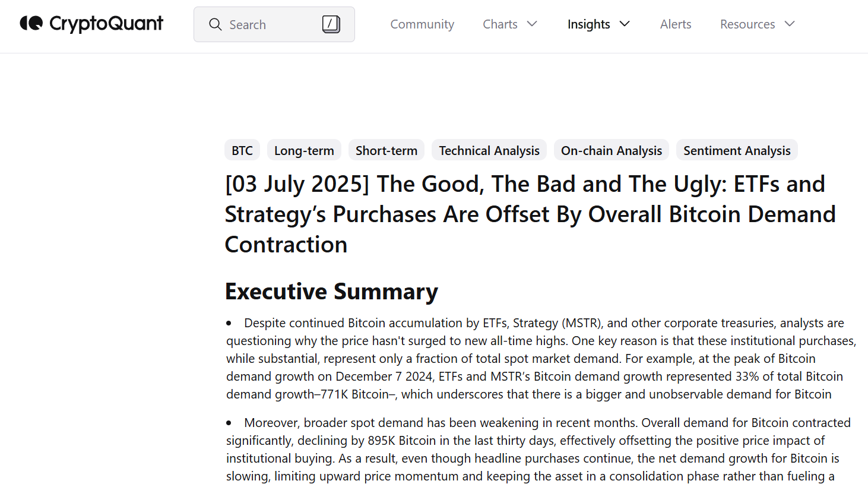Expand the chevron next to Charts
This screenshot has width=868, height=487.
pos(532,24)
